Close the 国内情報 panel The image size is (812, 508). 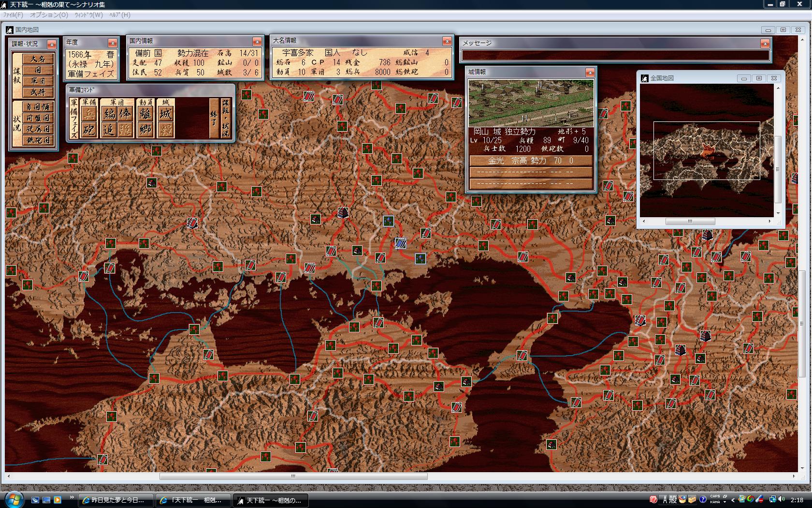(x=257, y=42)
